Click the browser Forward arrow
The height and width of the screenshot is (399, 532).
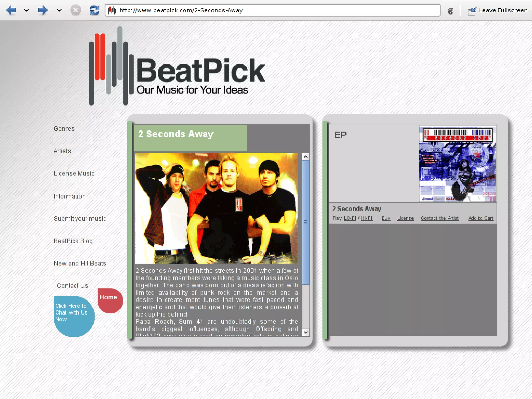click(43, 10)
